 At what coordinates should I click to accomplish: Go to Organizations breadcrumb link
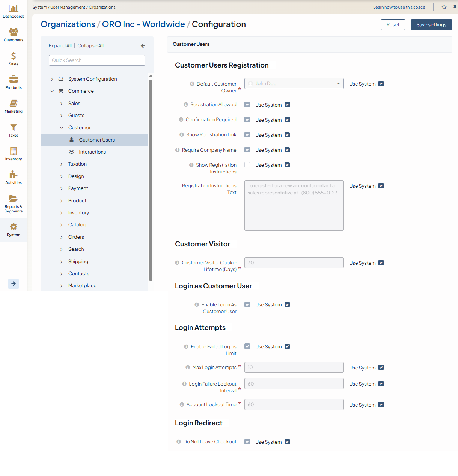click(68, 24)
